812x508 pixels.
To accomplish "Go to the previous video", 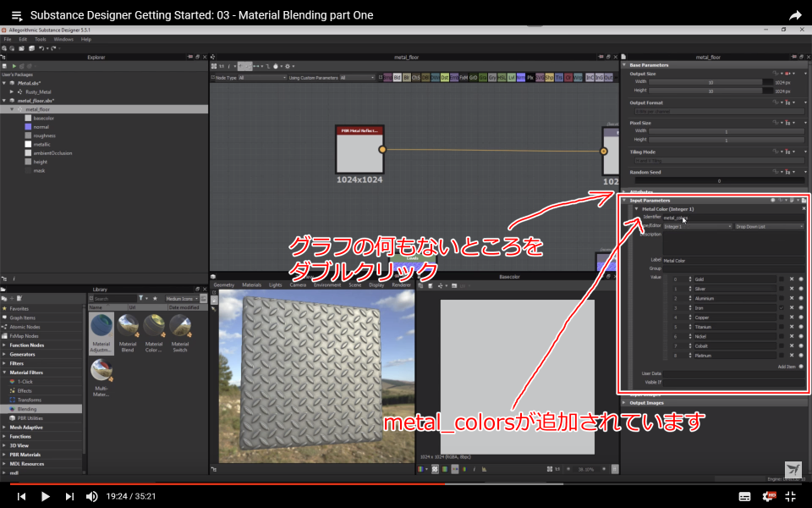I will 21,496.
